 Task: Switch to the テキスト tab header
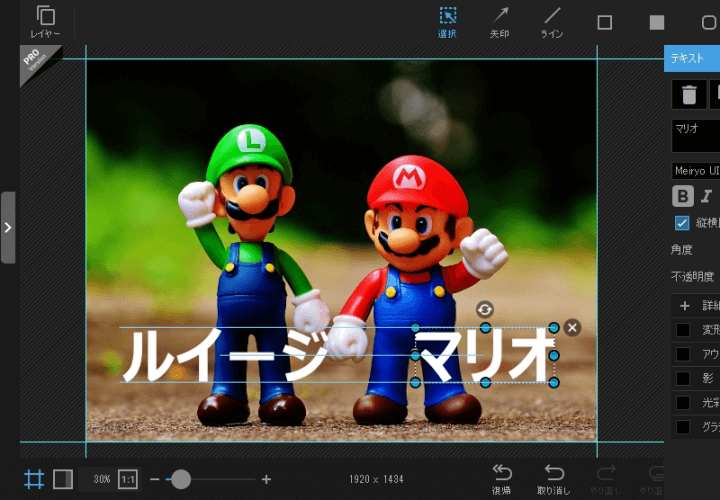coord(692,58)
